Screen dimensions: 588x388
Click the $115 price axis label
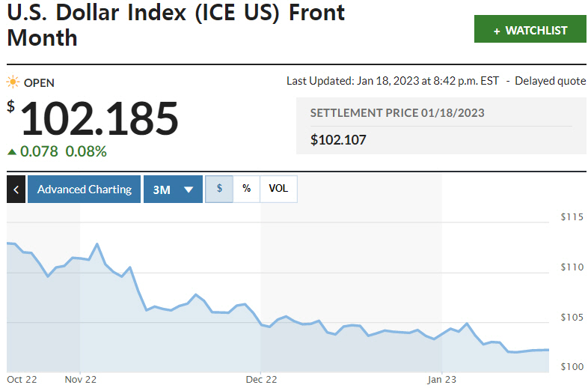[x=572, y=217]
